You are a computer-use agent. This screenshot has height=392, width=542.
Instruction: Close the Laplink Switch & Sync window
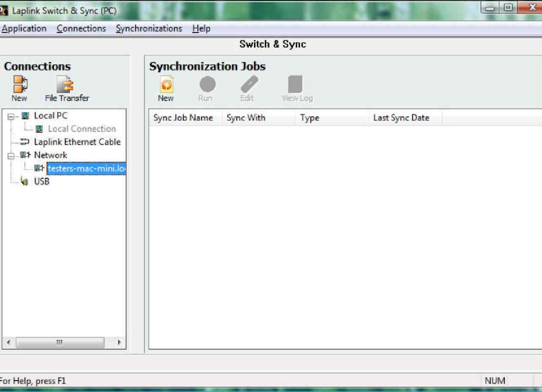pyautogui.click(x=530, y=7)
